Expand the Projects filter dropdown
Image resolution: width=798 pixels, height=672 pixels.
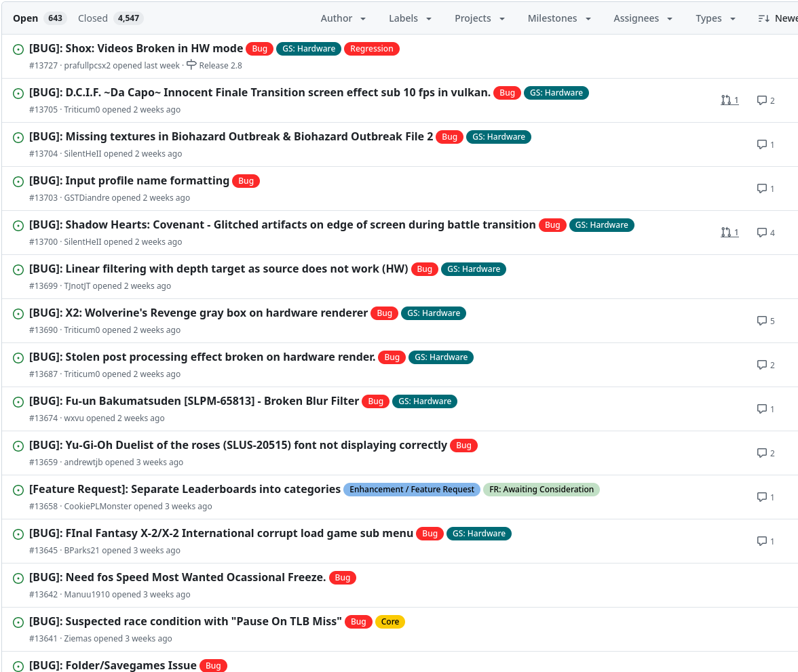tap(480, 18)
